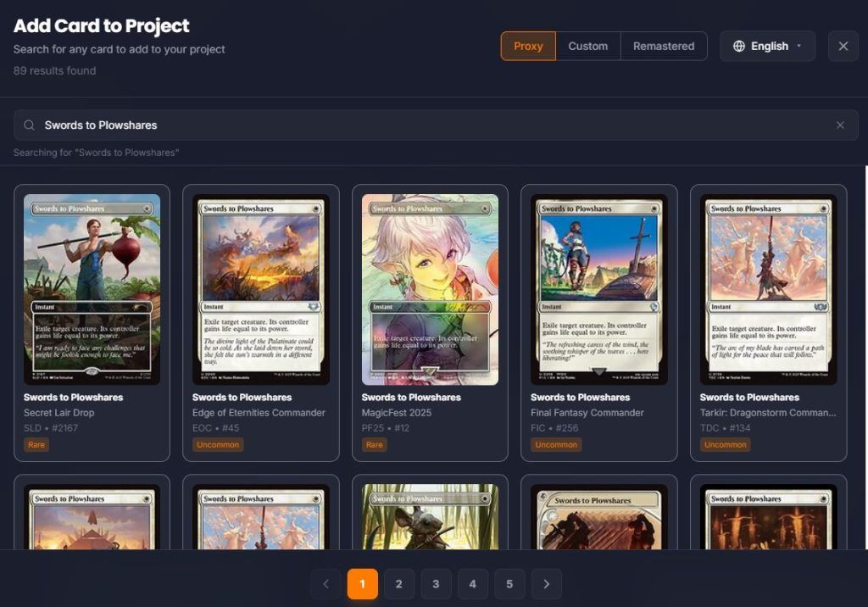
Task: Open the English language dropdown
Action: pos(767,46)
